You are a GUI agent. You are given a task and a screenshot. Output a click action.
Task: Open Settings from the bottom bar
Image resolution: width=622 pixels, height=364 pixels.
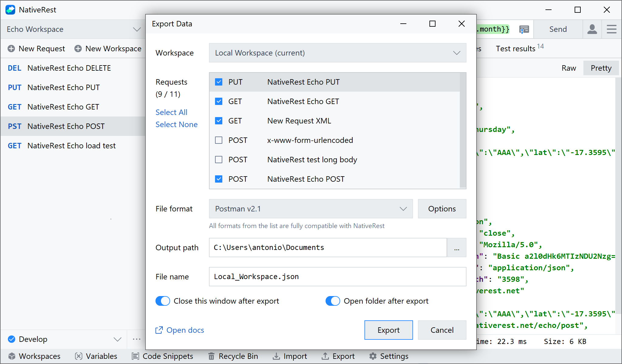pyautogui.click(x=389, y=356)
